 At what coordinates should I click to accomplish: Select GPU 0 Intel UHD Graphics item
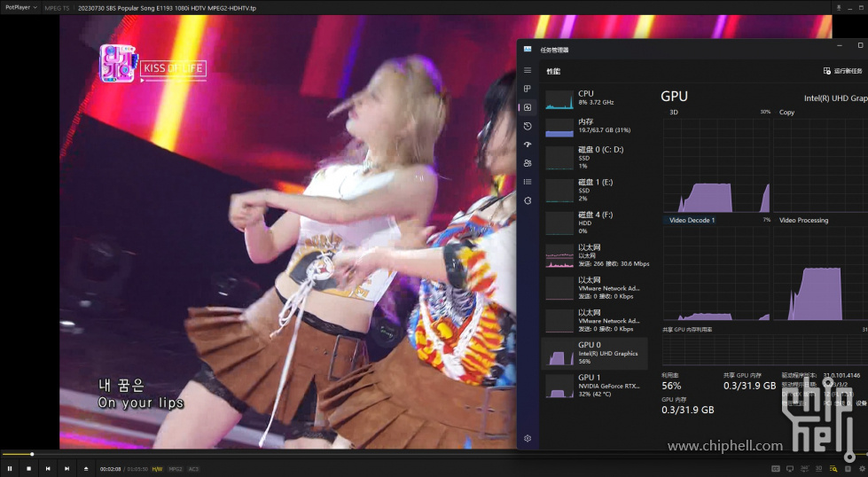click(x=595, y=353)
